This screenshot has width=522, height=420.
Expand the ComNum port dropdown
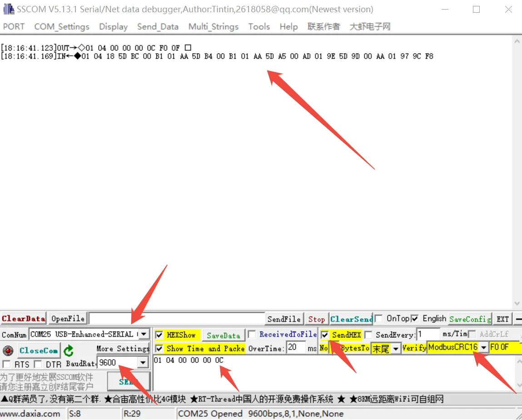coord(144,334)
